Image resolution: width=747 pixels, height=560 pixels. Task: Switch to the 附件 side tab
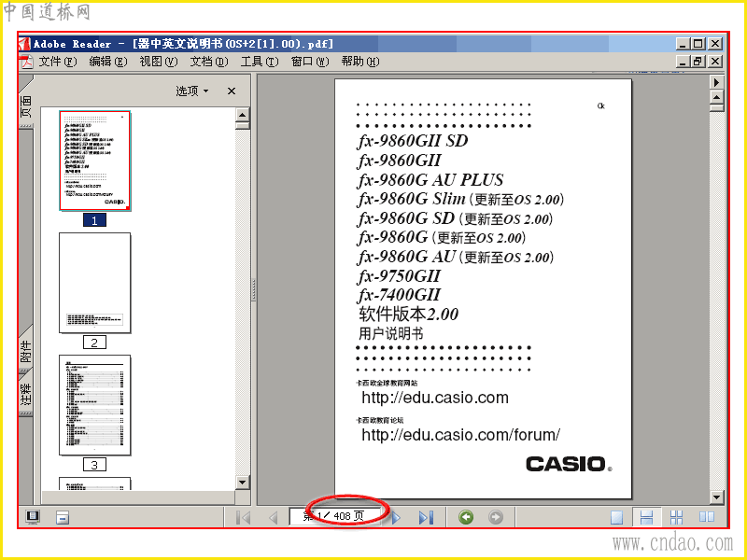coord(26,351)
